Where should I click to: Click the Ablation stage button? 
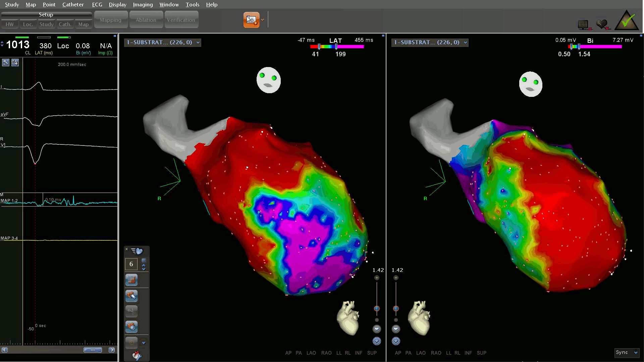click(146, 20)
